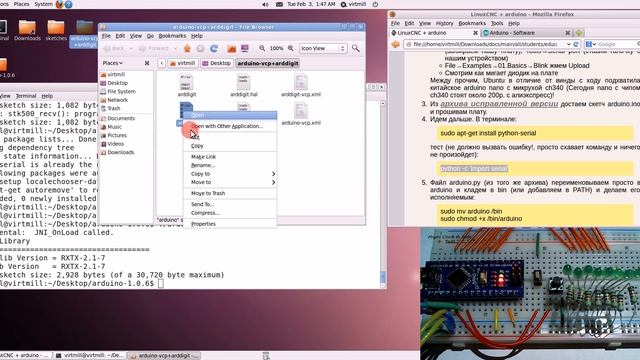Go to Home folder in file browser toolbar
Image resolution: width=640 pixels, height=360 pixels.
click(x=187, y=48)
